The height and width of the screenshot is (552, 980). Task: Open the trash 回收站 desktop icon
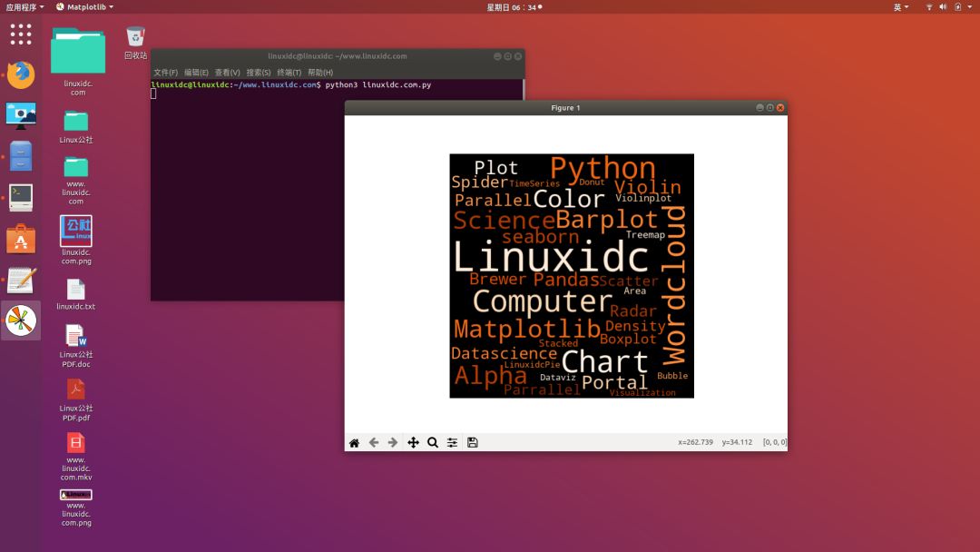click(135, 43)
